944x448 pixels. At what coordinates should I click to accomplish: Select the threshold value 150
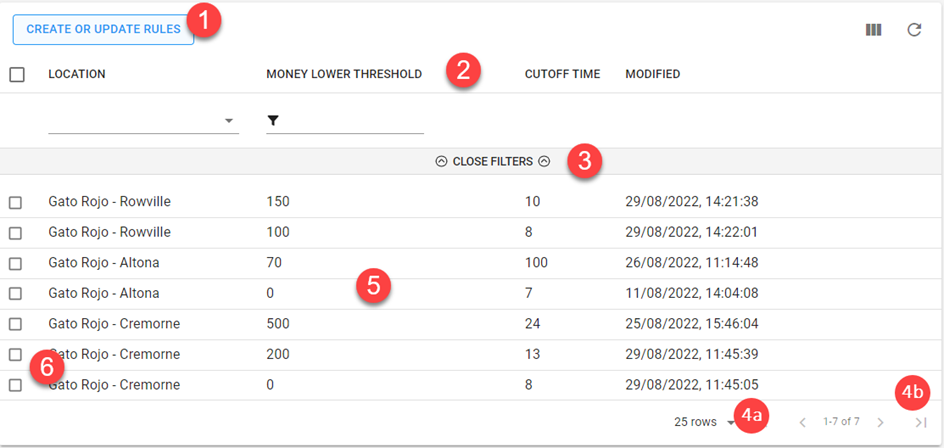point(278,202)
